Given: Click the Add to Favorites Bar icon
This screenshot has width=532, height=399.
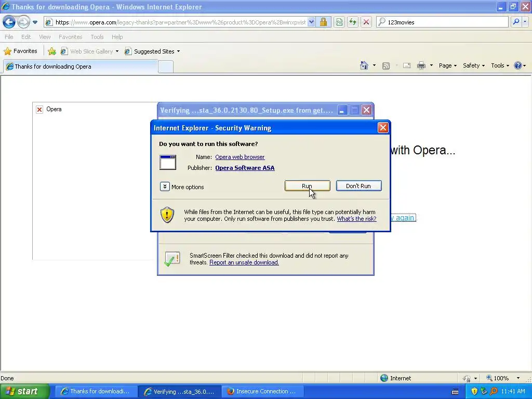Looking at the screenshot, I should (x=52, y=51).
